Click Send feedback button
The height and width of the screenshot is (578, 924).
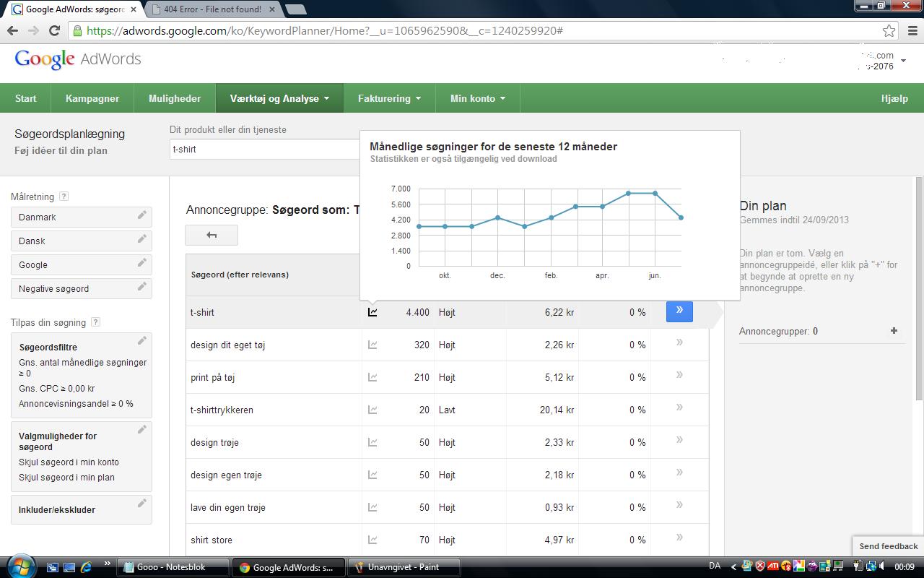click(x=889, y=546)
